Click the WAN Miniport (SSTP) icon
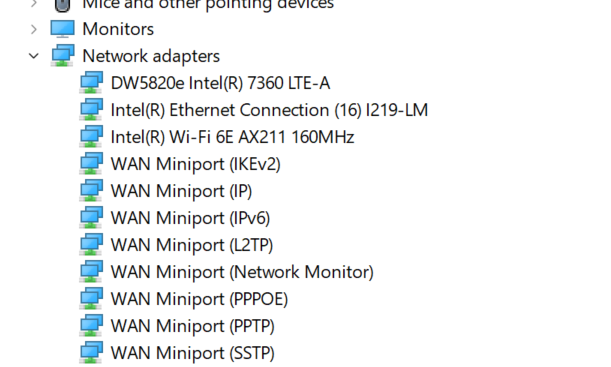Image resolution: width=611 pixels, height=367 pixels. (91, 353)
